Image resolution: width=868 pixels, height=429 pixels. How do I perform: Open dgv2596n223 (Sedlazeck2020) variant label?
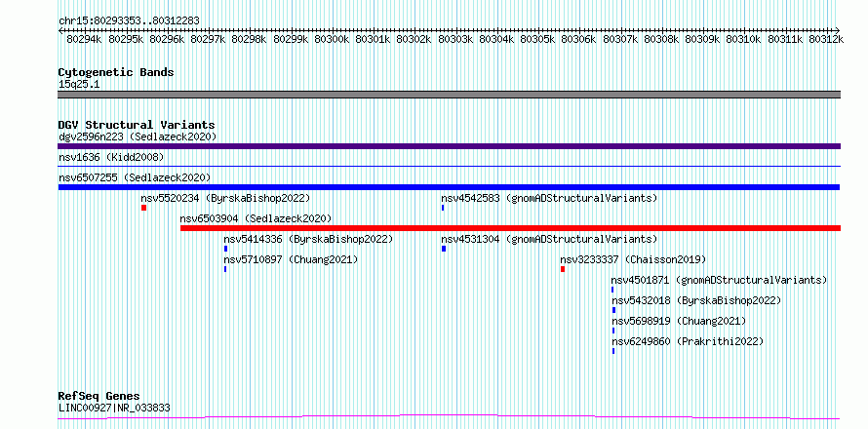tap(138, 136)
